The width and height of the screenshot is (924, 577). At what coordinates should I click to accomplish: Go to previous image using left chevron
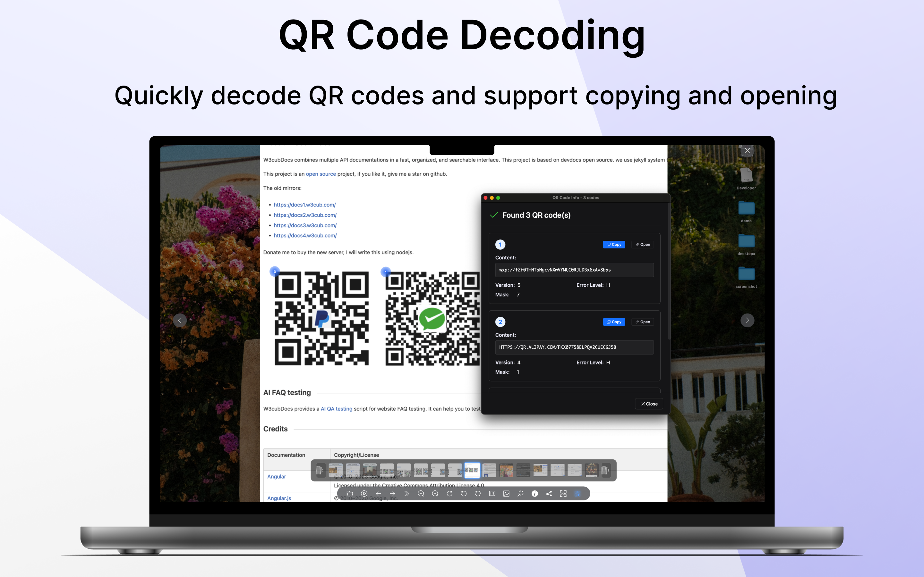click(x=179, y=320)
